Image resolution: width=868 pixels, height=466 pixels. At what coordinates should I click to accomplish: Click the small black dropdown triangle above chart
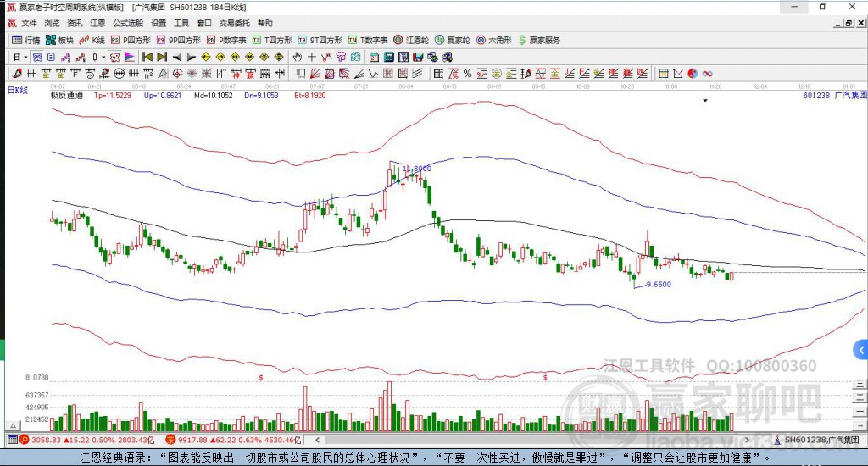[x=705, y=101]
